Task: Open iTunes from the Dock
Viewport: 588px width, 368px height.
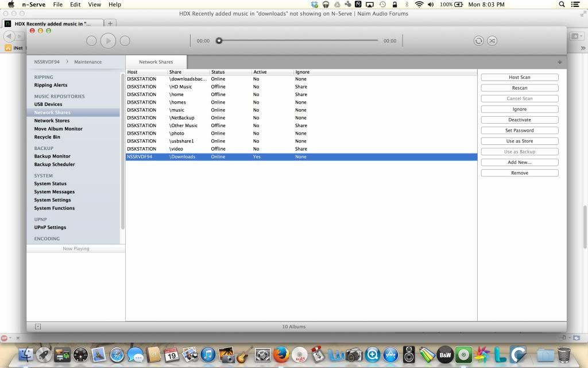Action: pyautogui.click(x=208, y=354)
